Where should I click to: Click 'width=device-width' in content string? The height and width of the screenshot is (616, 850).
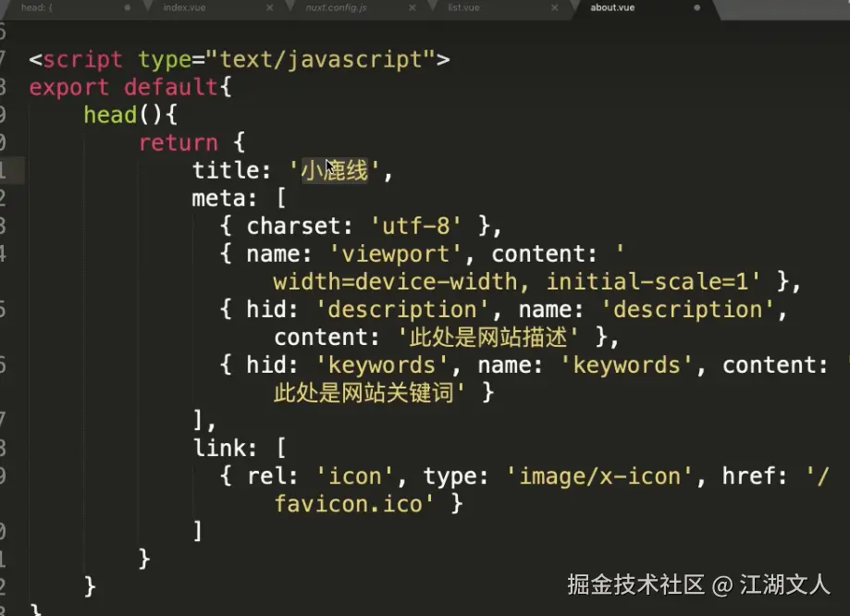tap(395, 281)
